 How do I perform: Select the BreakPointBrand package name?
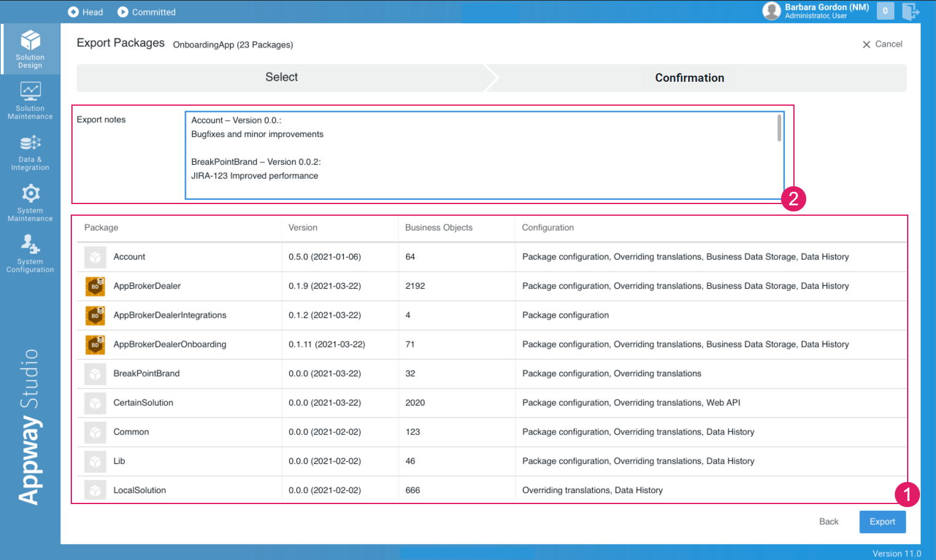click(x=146, y=374)
